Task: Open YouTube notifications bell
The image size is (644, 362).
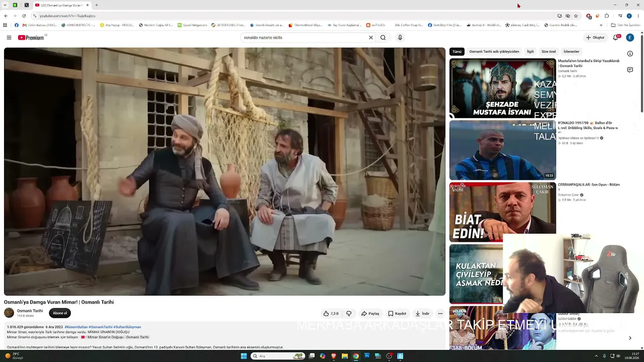Action: (616, 38)
